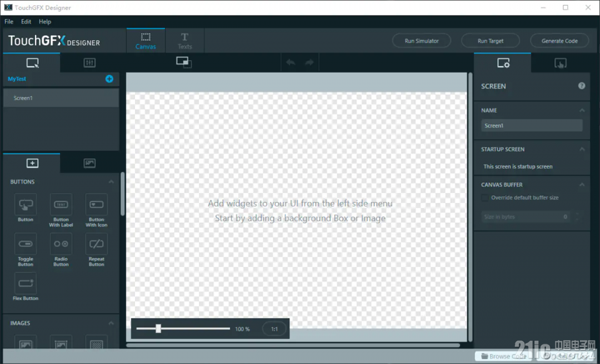Image resolution: width=600 pixels, height=364 pixels.
Task: Switch to the sliders-icon tab in left panel
Action: click(89, 63)
